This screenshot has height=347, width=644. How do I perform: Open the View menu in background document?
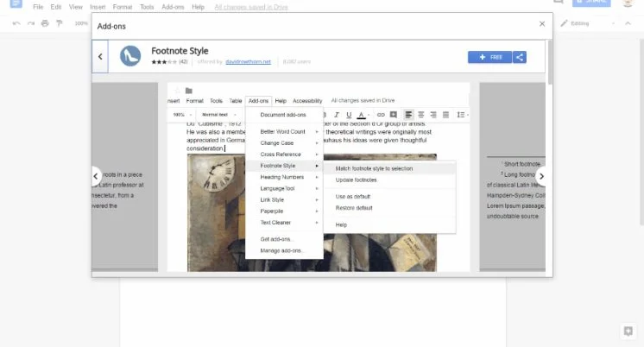pos(76,7)
